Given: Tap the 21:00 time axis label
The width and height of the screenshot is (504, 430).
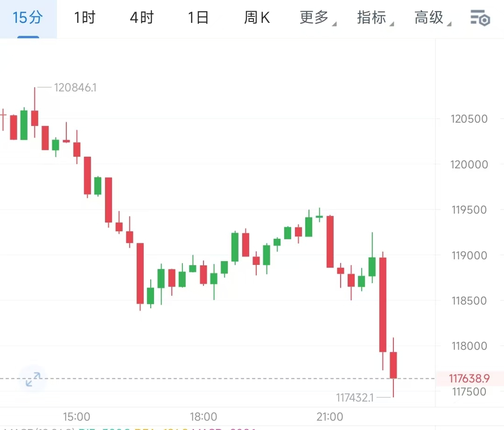Looking at the screenshot, I should click(x=329, y=416).
